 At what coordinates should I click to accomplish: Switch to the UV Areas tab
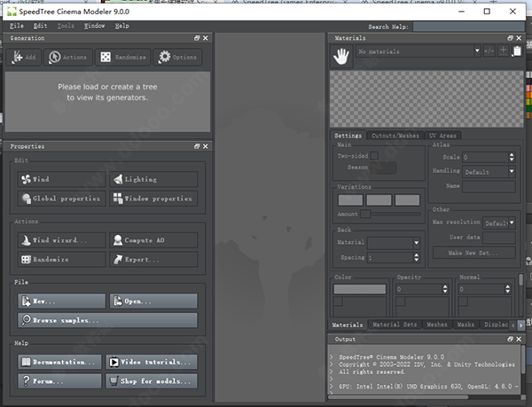pyautogui.click(x=442, y=136)
